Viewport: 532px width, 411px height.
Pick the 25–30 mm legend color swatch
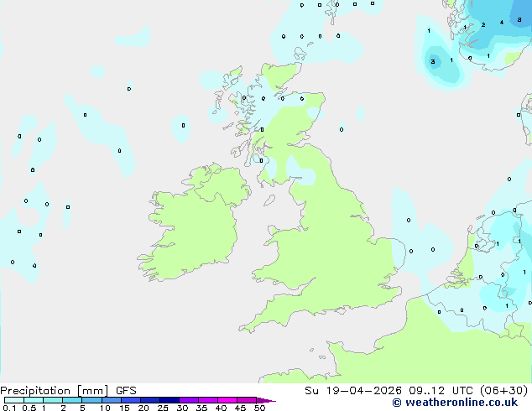[x=170, y=400]
